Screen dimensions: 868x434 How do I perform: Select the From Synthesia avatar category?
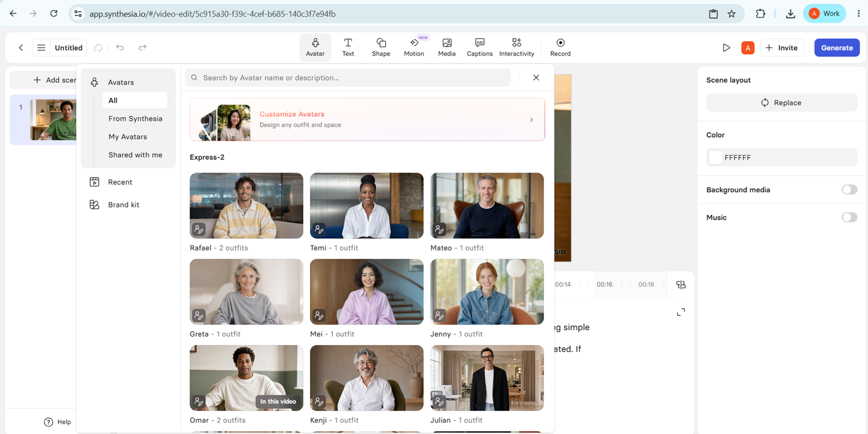[x=135, y=119]
